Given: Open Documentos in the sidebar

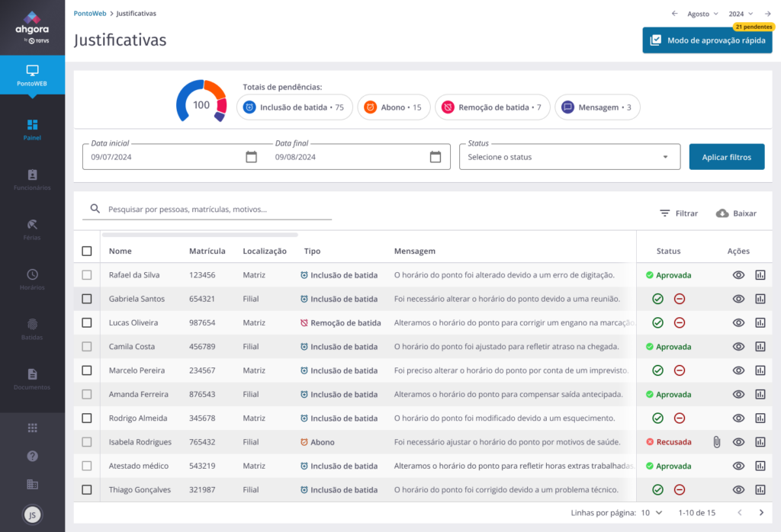Looking at the screenshot, I should 32,378.
